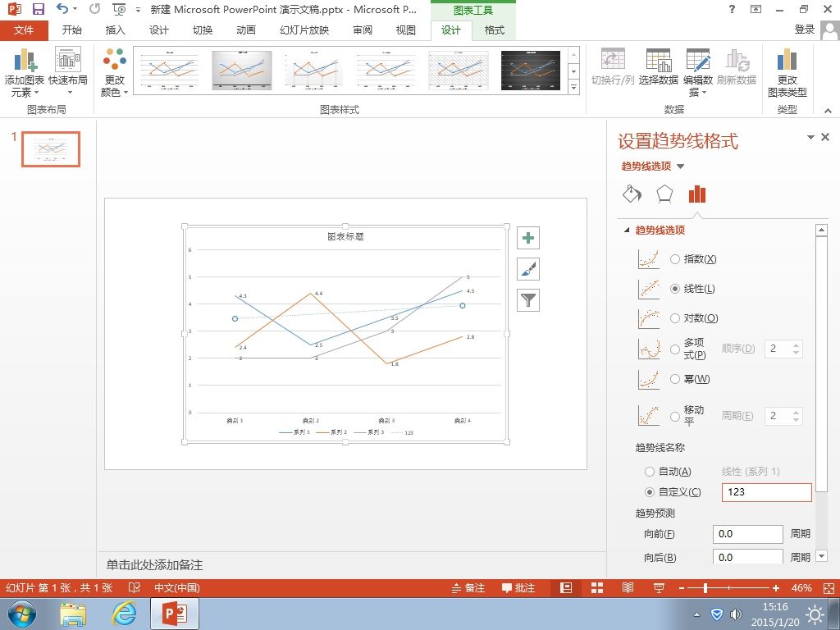Viewport: 840px width, 630px height.
Task: Open Ribbon Display Options icon
Action: [756, 9]
